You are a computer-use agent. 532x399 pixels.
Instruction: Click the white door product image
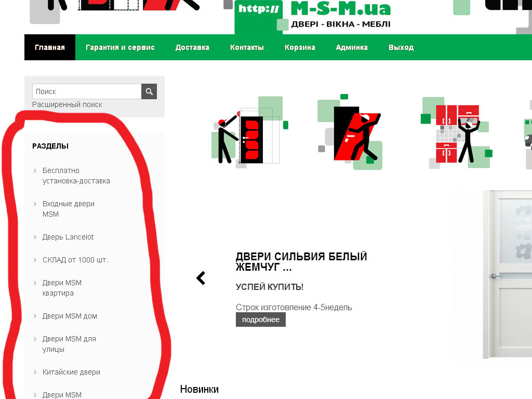(507, 274)
